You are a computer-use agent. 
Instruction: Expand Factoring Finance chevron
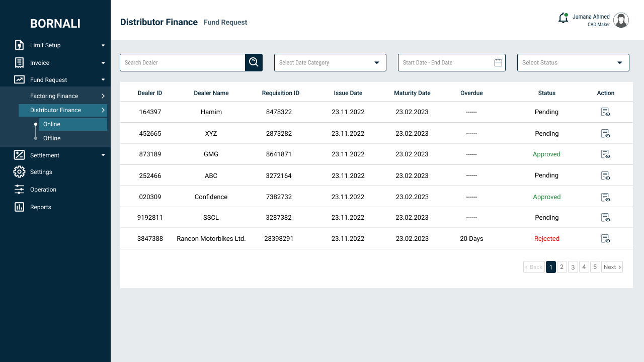[x=103, y=96]
